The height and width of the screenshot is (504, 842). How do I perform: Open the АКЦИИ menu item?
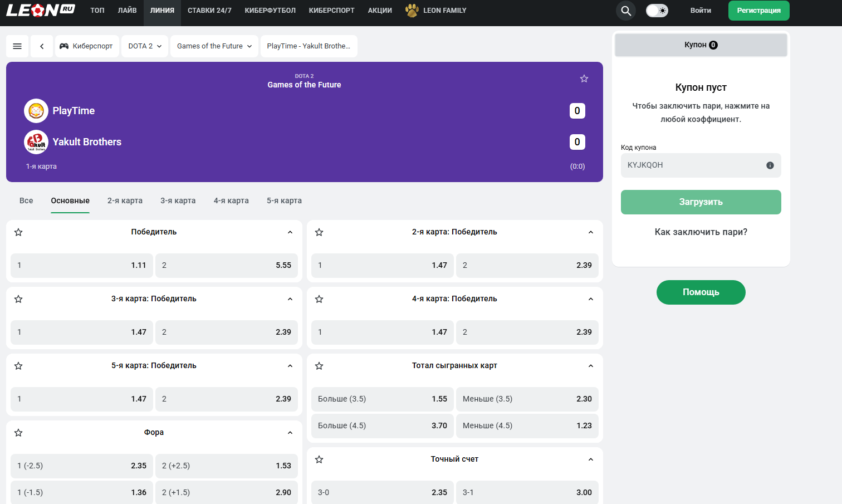(380, 11)
